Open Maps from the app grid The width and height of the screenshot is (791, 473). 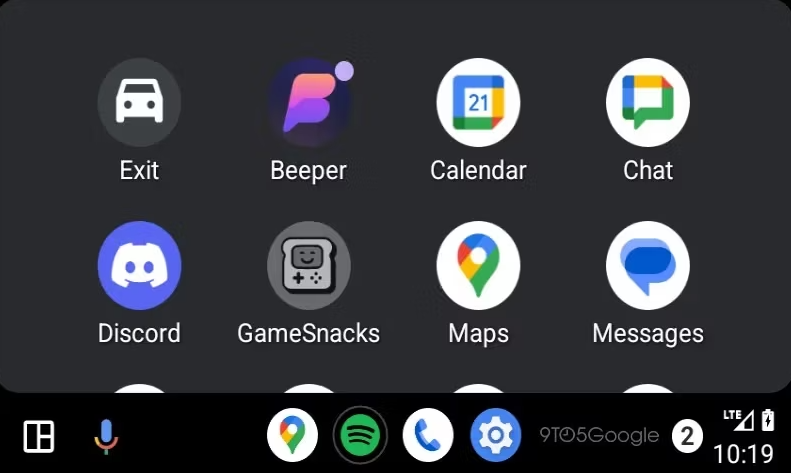click(478, 265)
